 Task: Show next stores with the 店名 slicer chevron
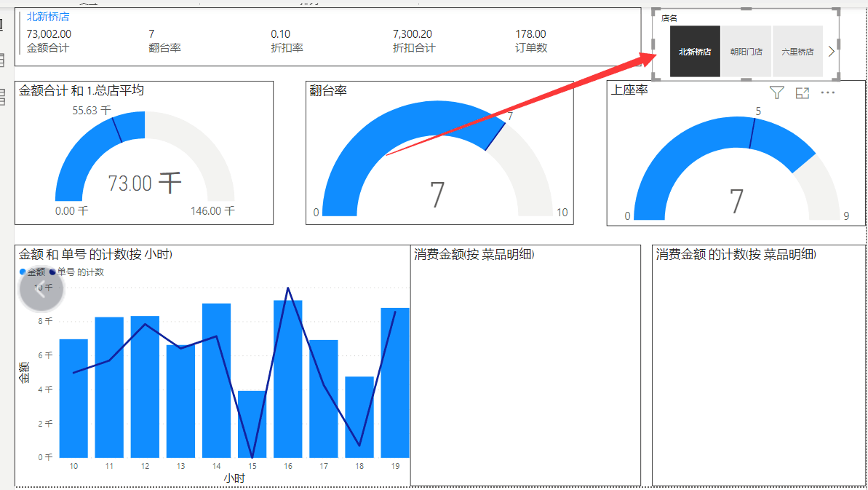pyautogui.click(x=831, y=52)
